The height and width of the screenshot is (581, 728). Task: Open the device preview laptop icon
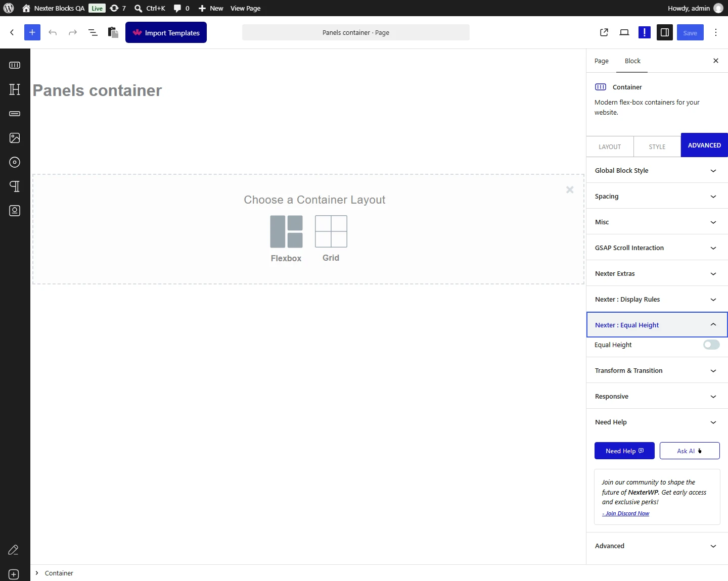coord(624,32)
